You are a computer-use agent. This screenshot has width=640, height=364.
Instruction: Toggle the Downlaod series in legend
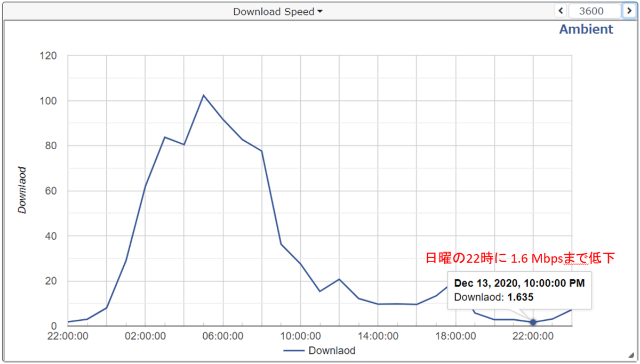point(319,351)
